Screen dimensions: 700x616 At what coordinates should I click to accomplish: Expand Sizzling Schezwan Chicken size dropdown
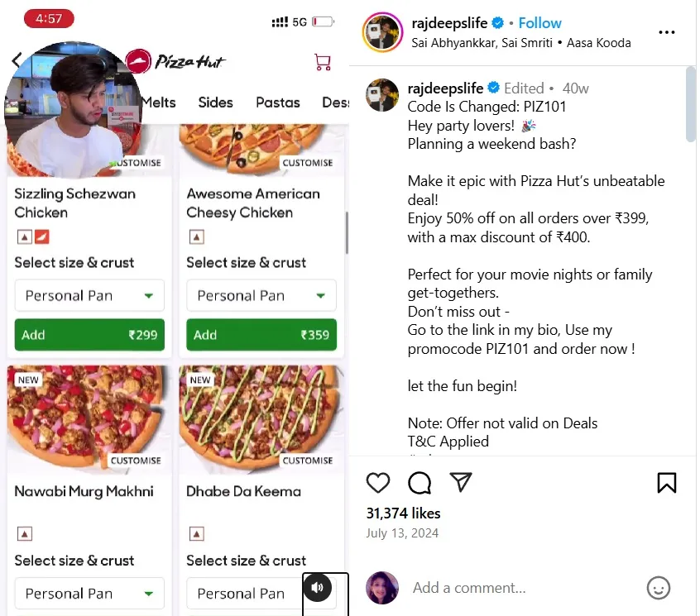point(89,295)
